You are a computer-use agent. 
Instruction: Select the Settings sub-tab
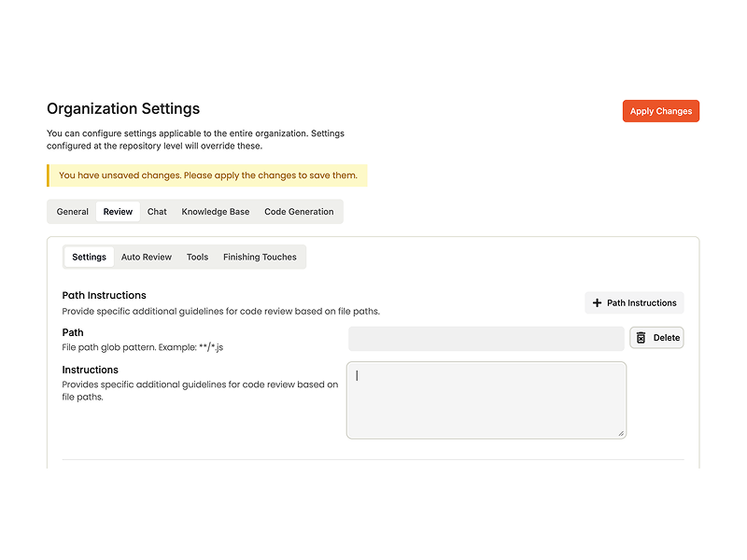(x=89, y=258)
